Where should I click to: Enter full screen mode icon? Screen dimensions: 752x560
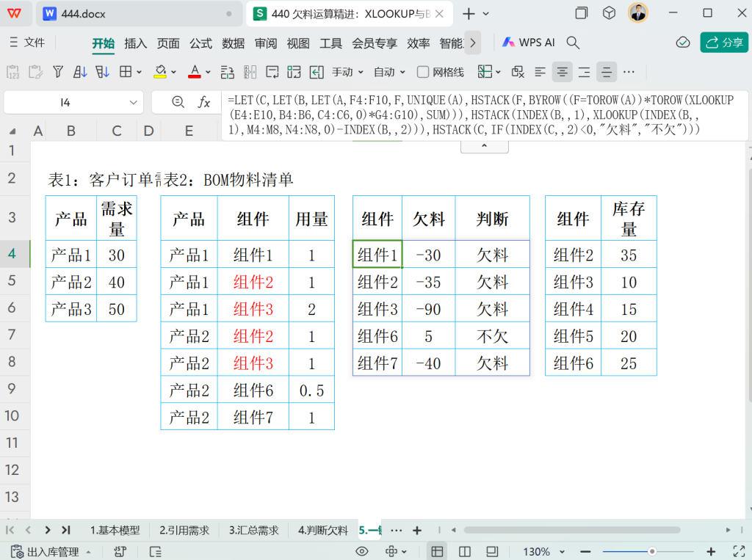coord(739,552)
